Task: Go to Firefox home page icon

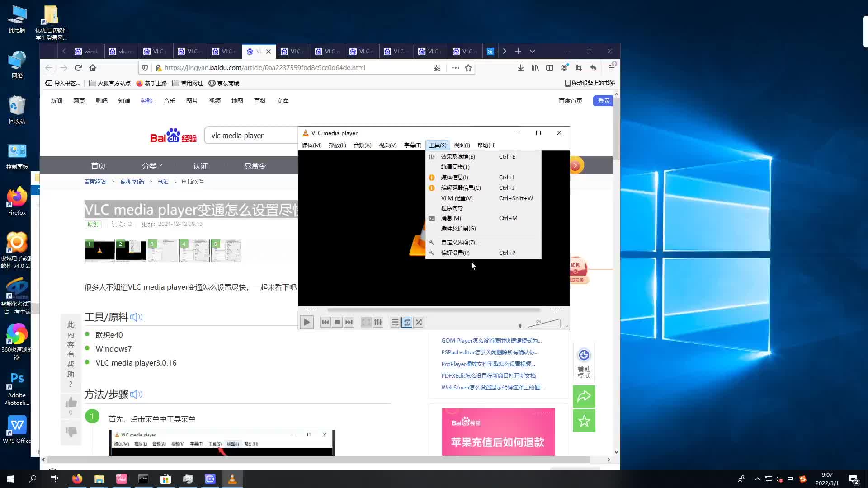Action: (x=93, y=68)
